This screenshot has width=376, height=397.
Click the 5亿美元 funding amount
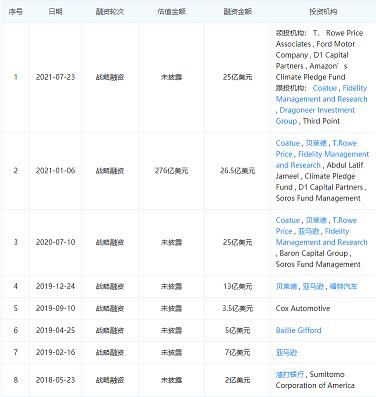click(x=238, y=330)
